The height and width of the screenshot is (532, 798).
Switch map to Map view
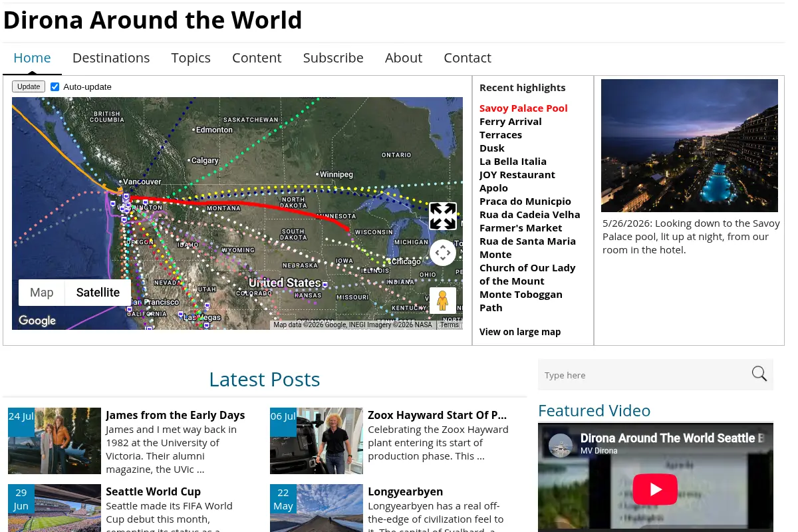point(42,293)
